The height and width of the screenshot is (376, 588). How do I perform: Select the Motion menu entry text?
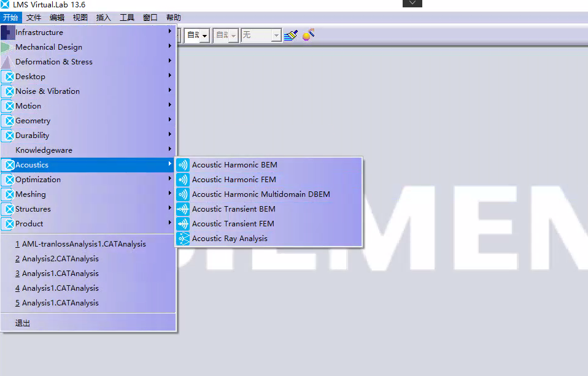(x=28, y=106)
